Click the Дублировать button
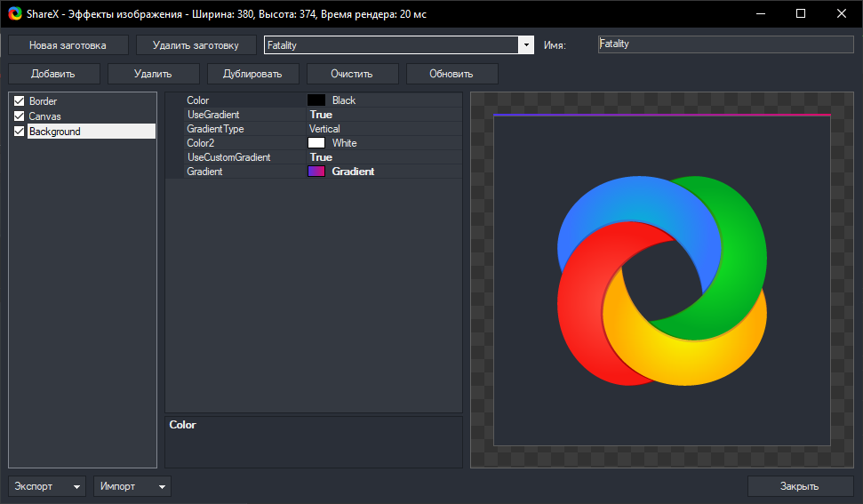 click(x=253, y=74)
